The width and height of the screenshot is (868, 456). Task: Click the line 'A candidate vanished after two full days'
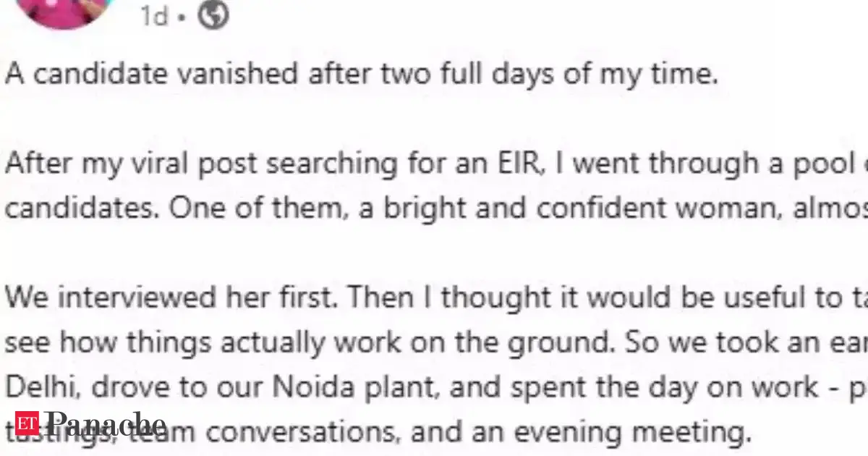pos(361,75)
